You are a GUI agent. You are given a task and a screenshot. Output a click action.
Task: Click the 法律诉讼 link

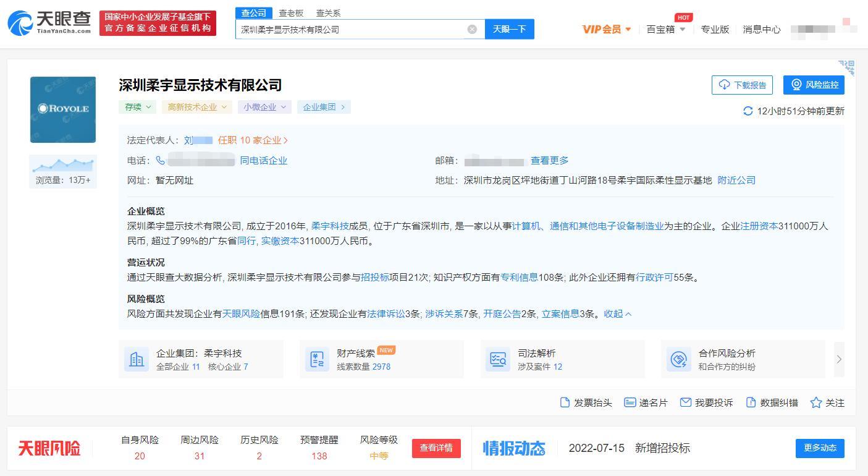click(x=386, y=314)
